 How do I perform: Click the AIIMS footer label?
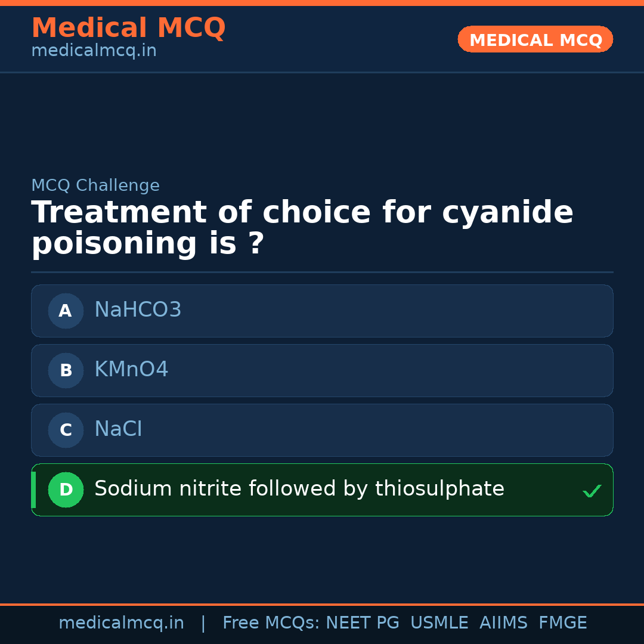pyautogui.click(x=503, y=623)
